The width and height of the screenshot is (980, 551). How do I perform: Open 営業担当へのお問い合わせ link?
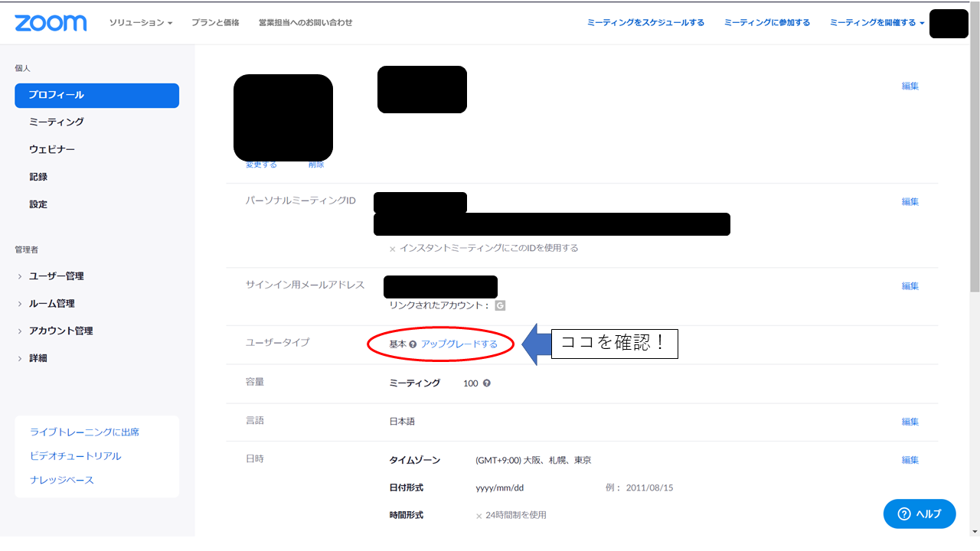305,23
